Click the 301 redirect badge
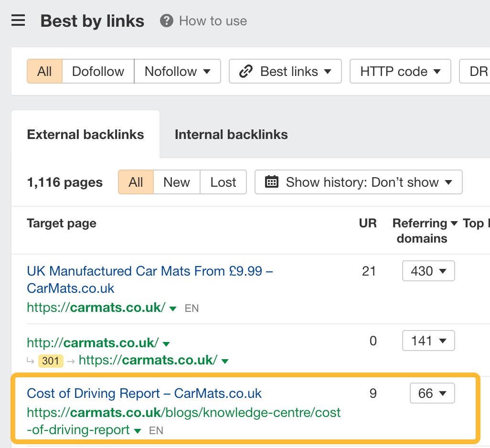This screenshot has height=448, width=490. (50, 361)
